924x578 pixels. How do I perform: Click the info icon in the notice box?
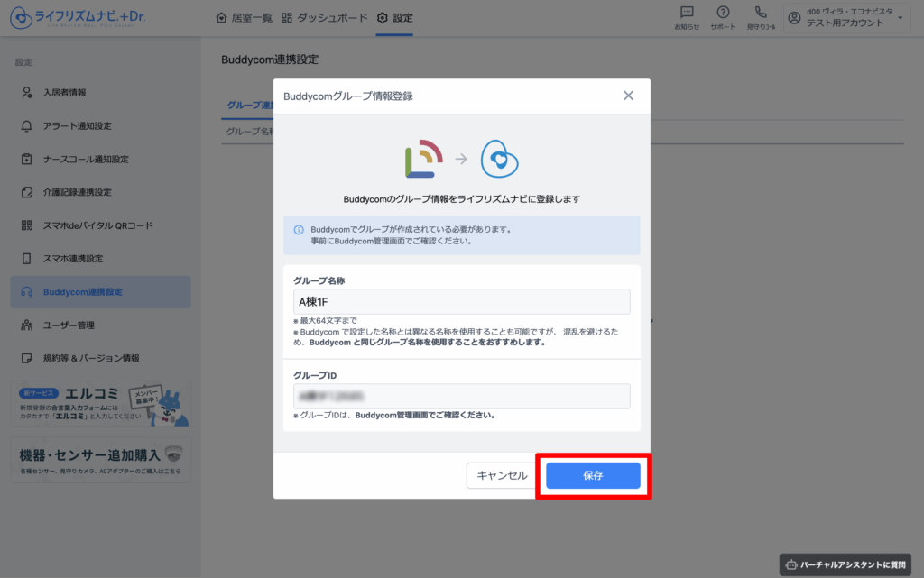(299, 230)
